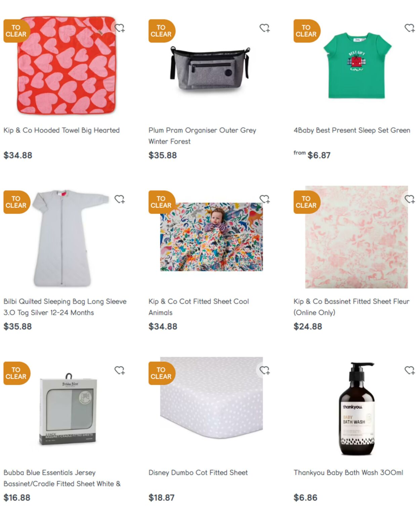Open Bilbi Quilted Sleeping Bag product title
The width and height of the screenshot is (420, 510).
point(65,307)
